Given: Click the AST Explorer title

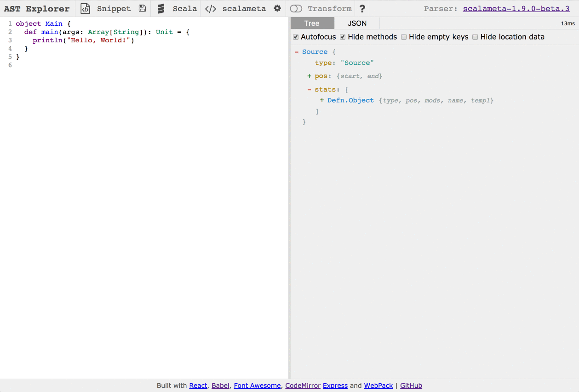Looking at the screenshot, I should point(37,8).
